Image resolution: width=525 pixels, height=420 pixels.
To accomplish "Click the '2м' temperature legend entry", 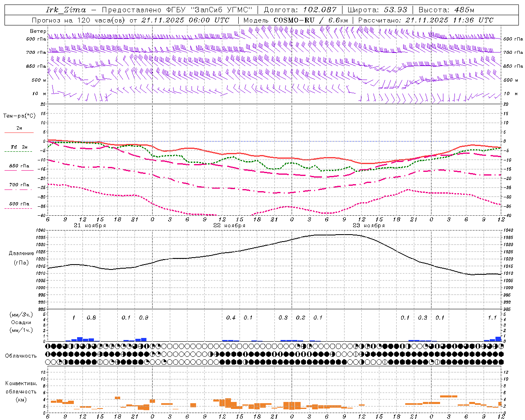I will point(19,128).
